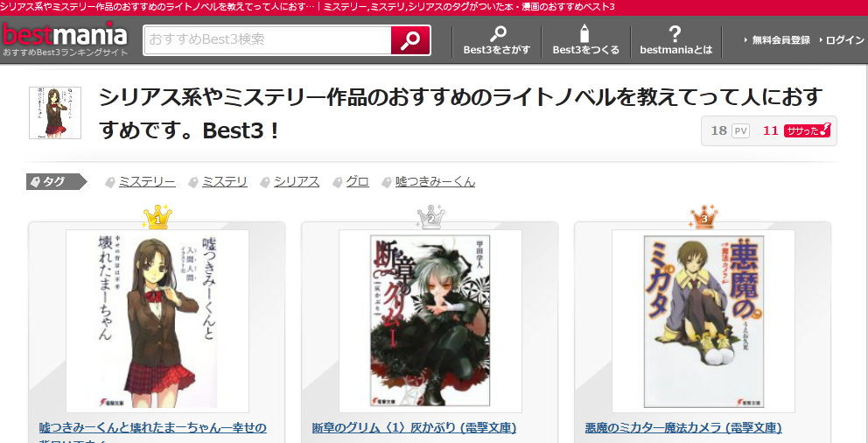Focus the おすすめBest3検索 search field
This screenshot has height=443, width=868.
[x=268, y=40]
